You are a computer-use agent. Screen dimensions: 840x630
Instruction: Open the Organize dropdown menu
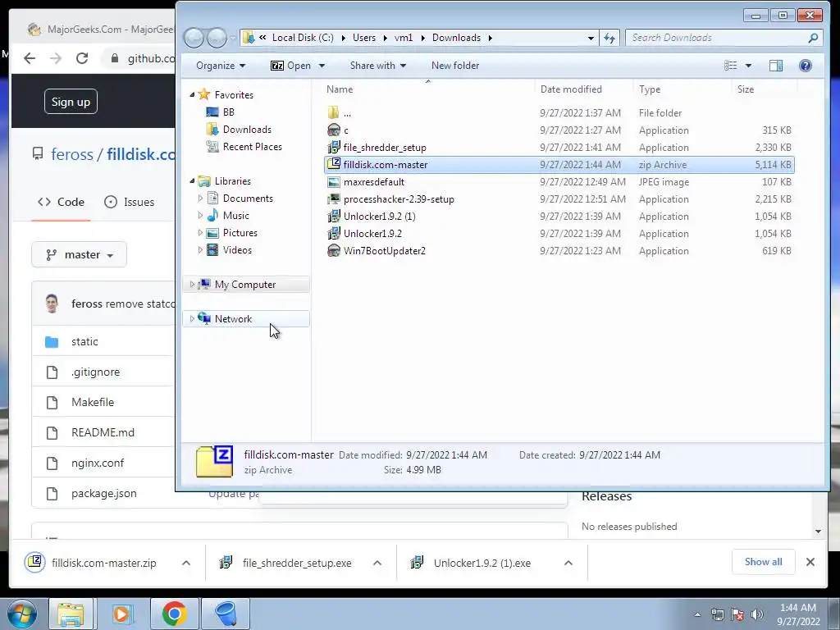pyautogui.click(x=220, y=66)
